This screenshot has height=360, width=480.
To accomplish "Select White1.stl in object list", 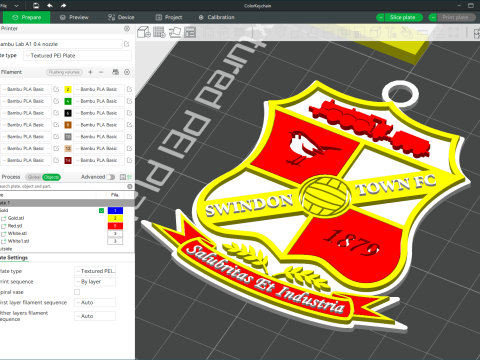I will pos(18,241).
